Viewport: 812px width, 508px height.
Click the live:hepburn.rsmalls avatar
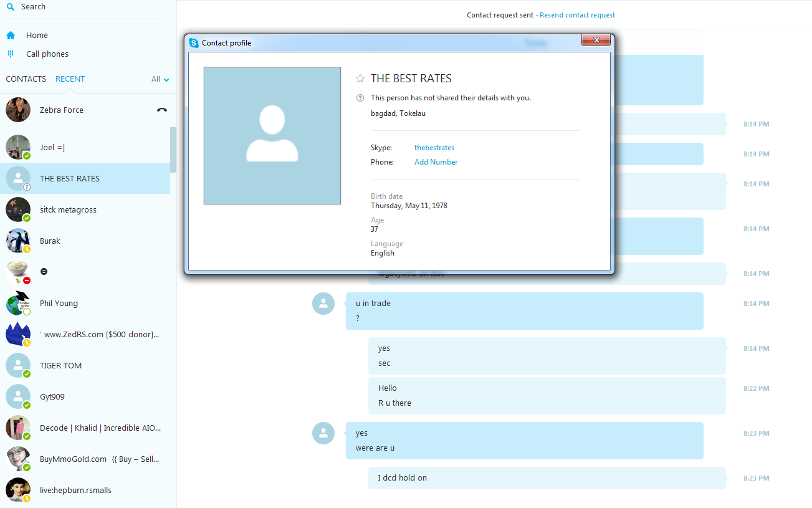[18, 490]
